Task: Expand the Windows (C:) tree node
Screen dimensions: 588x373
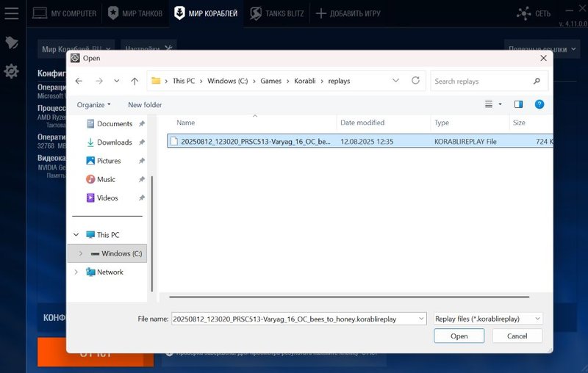Action: click(x=80, y=253)
